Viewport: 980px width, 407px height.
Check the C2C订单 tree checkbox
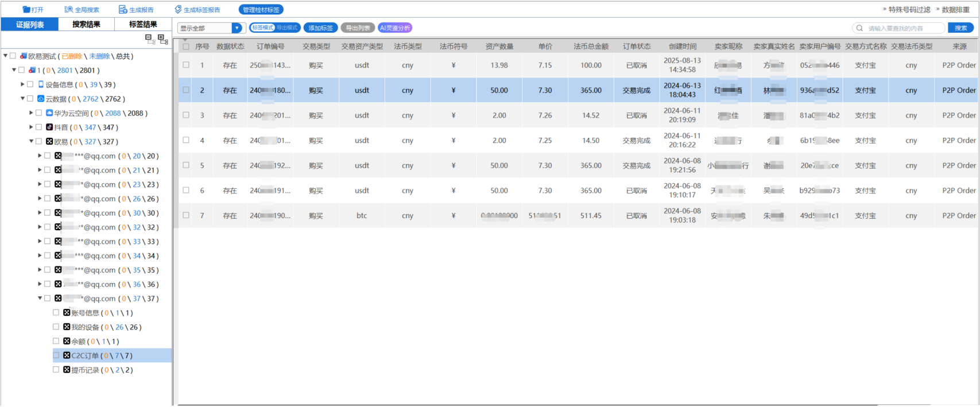pyautogui.click(x=56, y=355)
